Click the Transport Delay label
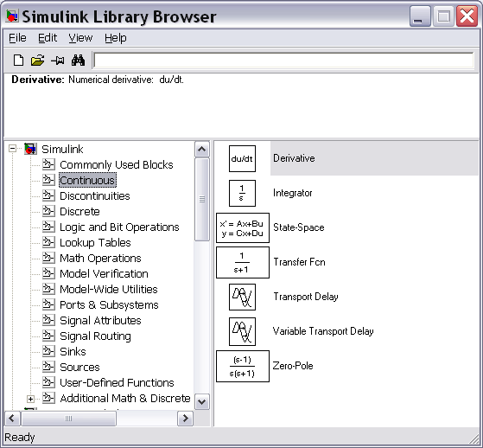This screenshot has height=448, width=483. click(x=306, y=297)
